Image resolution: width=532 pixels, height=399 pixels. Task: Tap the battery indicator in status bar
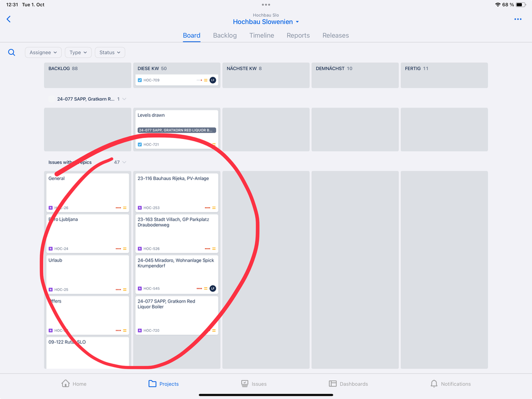point(521,5)
